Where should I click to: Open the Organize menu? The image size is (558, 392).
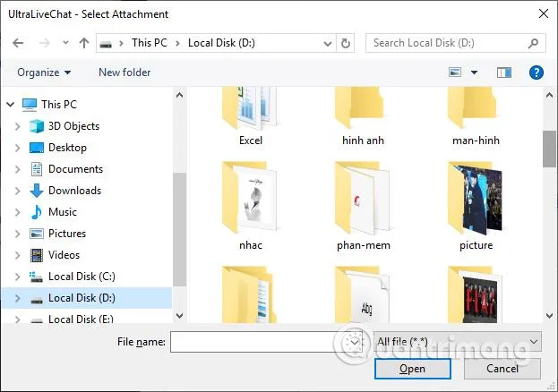(x=44, y=72)
